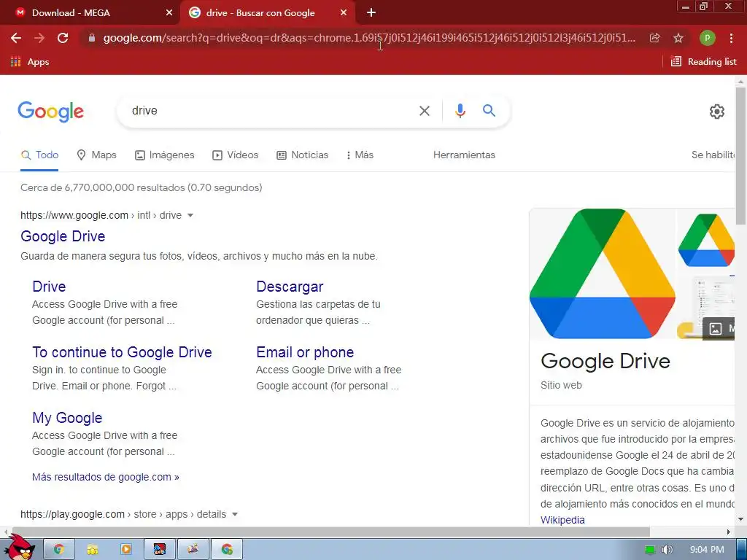Click the Google Drive knowledge panel title
747x560 pixels.
(605, 361)
